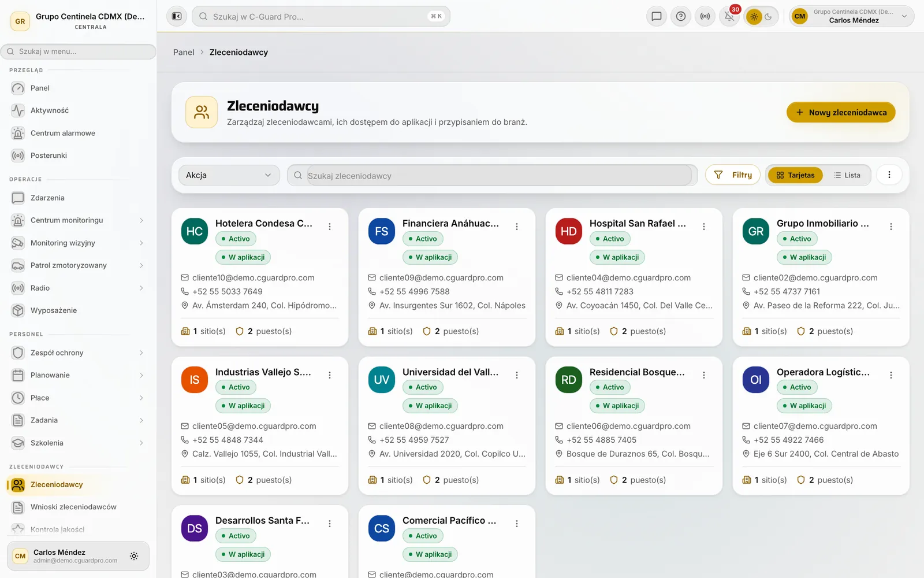This screenshot has width=924, height=578.
Task: Switch to Lista list view
Action: click(847, 175)
